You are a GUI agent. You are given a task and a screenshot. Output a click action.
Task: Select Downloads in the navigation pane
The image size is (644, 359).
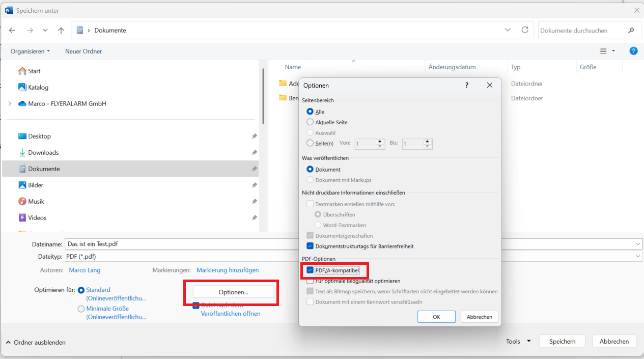point(43,153)
